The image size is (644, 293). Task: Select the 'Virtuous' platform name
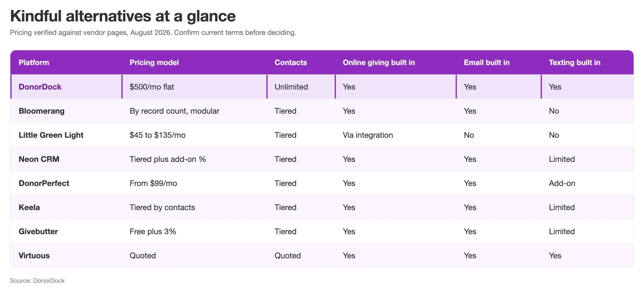click(x=34, y=256)
